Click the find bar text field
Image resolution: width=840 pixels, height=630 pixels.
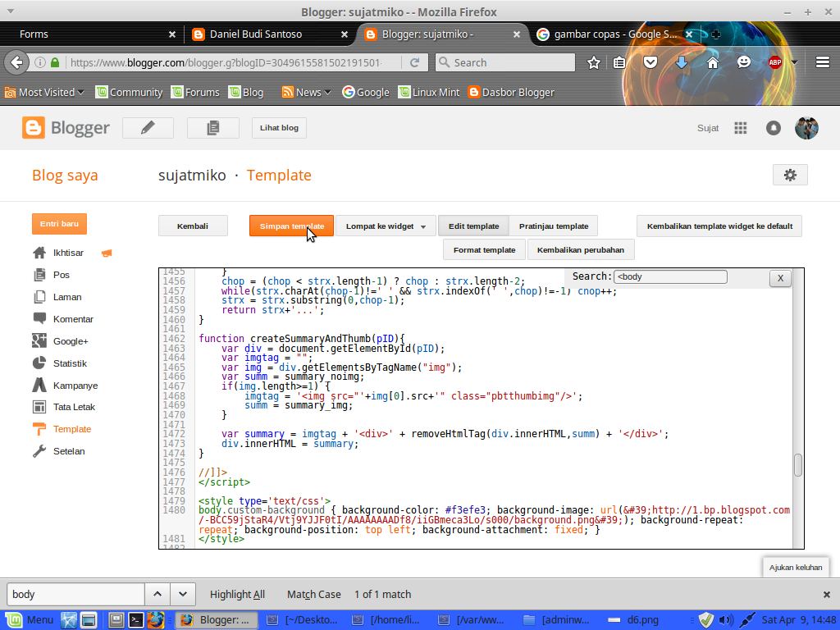[75, 594]
